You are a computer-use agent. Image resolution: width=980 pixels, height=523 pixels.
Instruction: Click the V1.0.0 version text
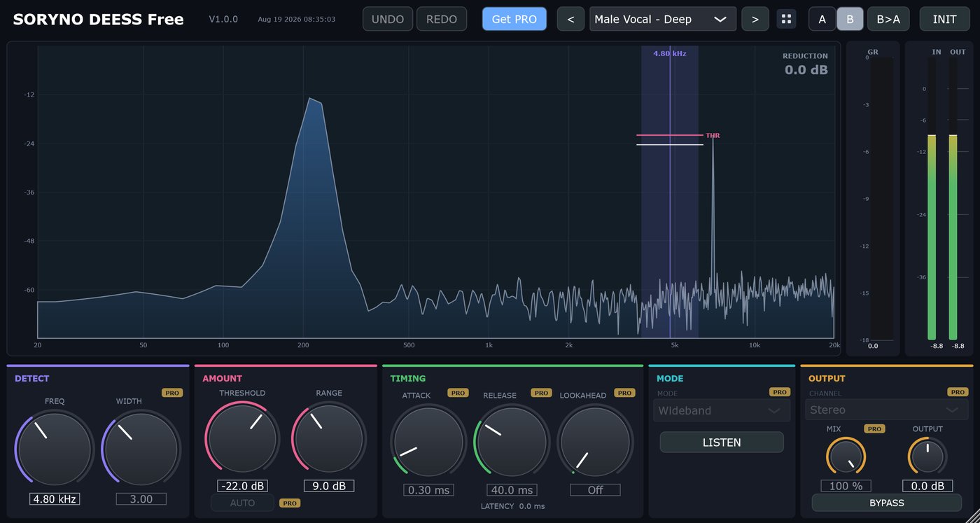(x=223, y=20)
